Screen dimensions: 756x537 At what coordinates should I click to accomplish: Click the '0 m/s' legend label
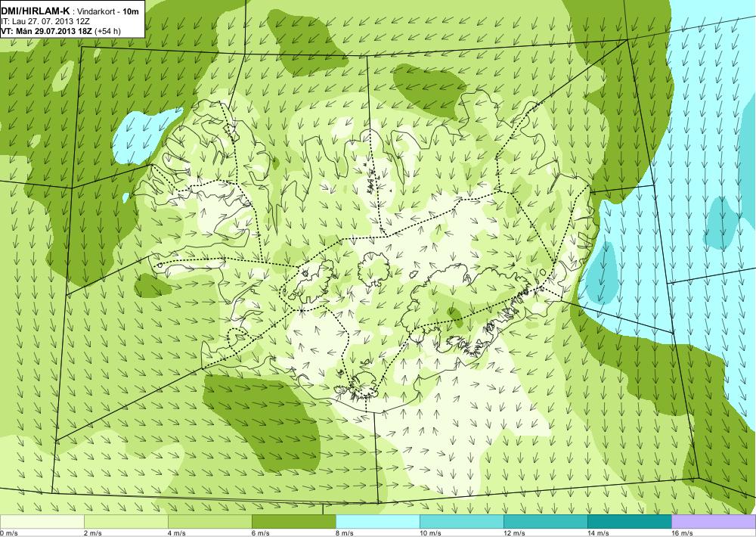click(9, 533)
